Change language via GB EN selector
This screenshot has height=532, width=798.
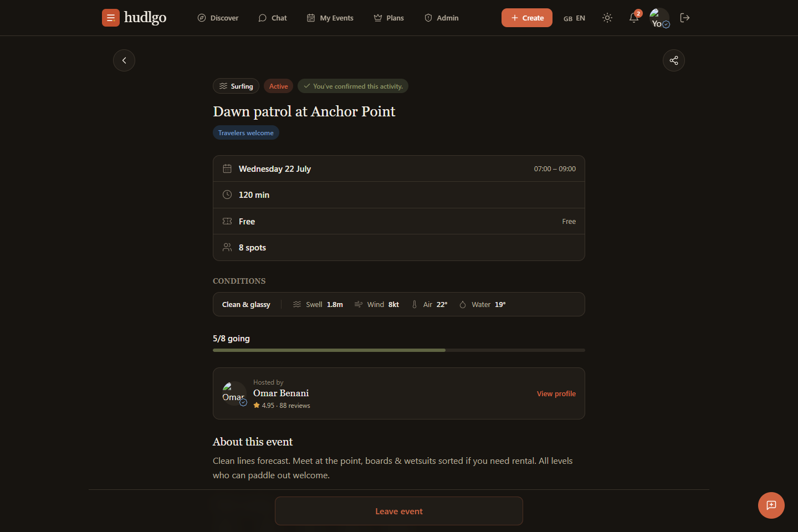coord(574,18)
